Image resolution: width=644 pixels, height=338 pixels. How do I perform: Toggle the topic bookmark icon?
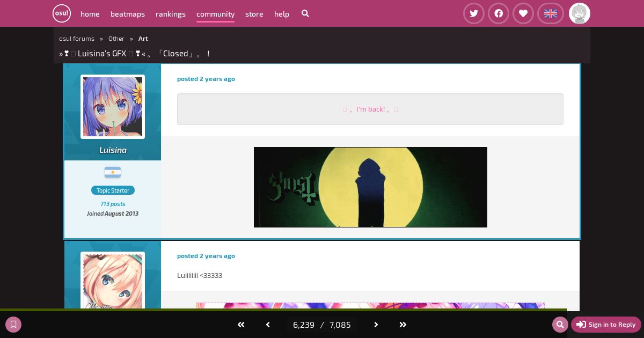point(13,325)
